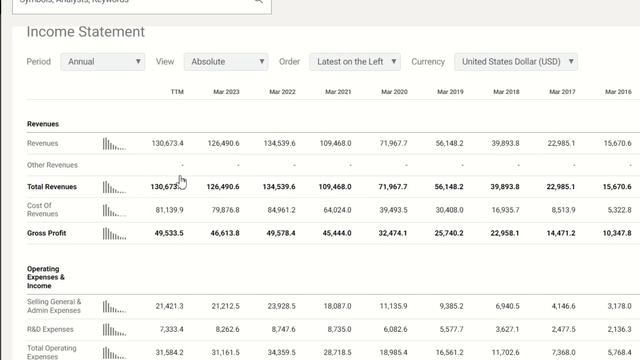This screenshot has width=640, height=360.
Task: Click the Cost Of Revenues sparkline chart
Action: (114, 210)
